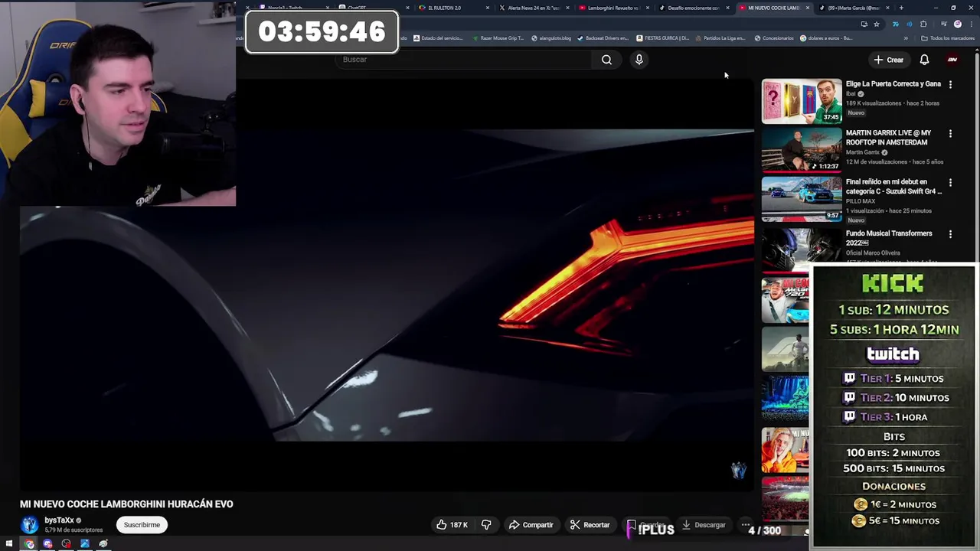Focus the Buscar search field

point(463,60)
